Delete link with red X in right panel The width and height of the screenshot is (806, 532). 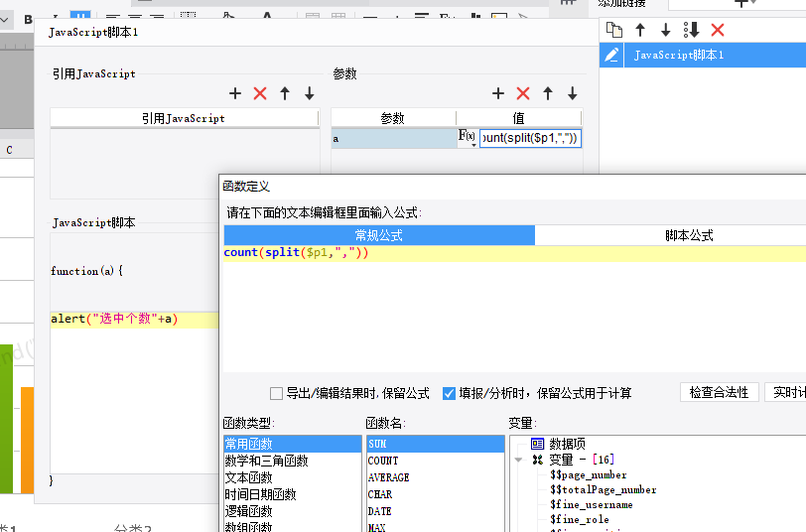coord(718,30)
